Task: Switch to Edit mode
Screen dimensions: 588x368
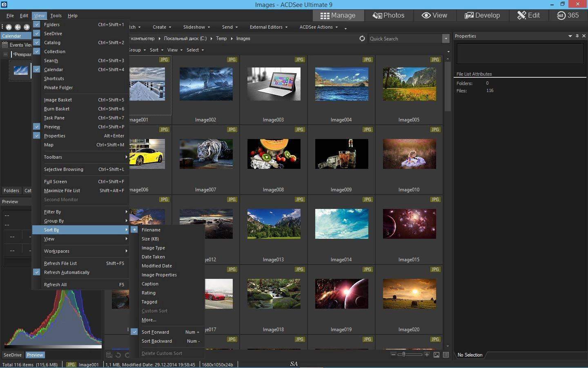Action: tap(528, 16)
